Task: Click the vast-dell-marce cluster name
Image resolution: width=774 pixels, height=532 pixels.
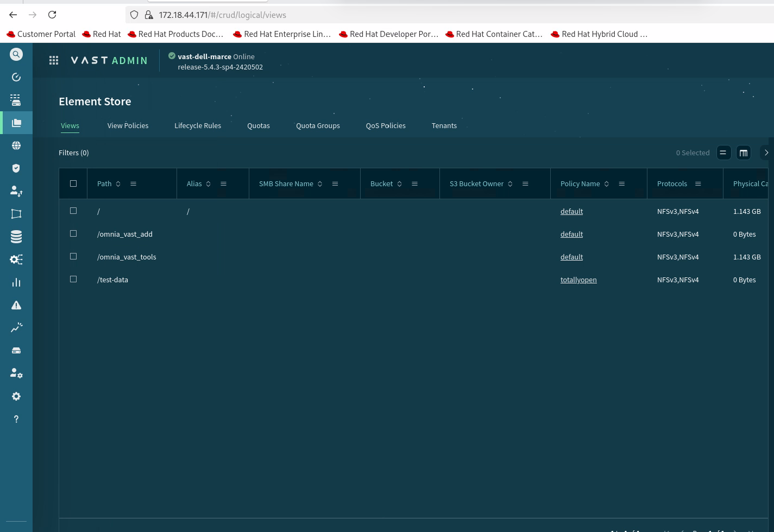Action: pos(205,56)
